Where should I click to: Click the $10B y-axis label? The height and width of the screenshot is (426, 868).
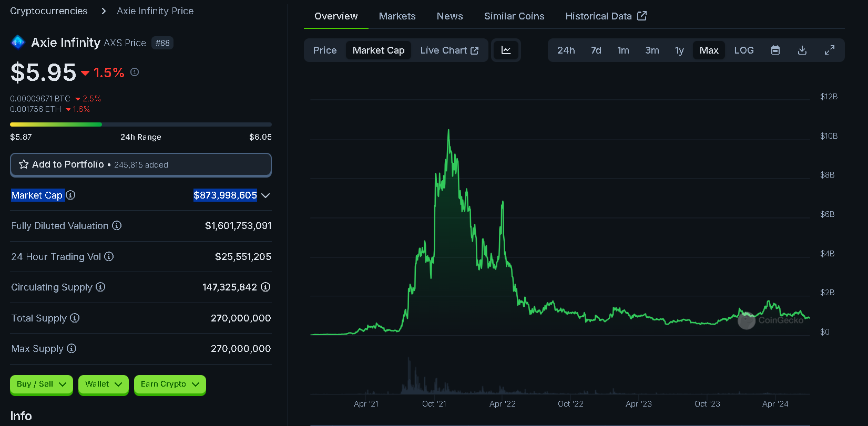[x=829, y=136]
